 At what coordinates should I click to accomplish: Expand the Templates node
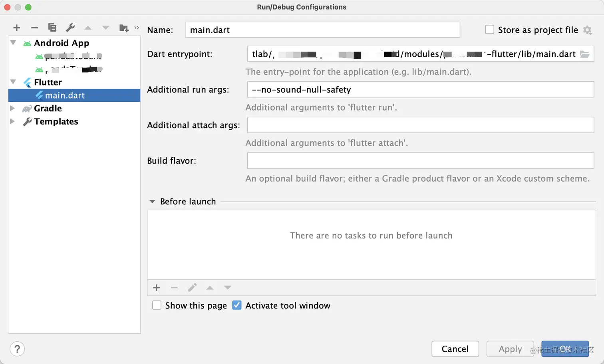point(12,121)
